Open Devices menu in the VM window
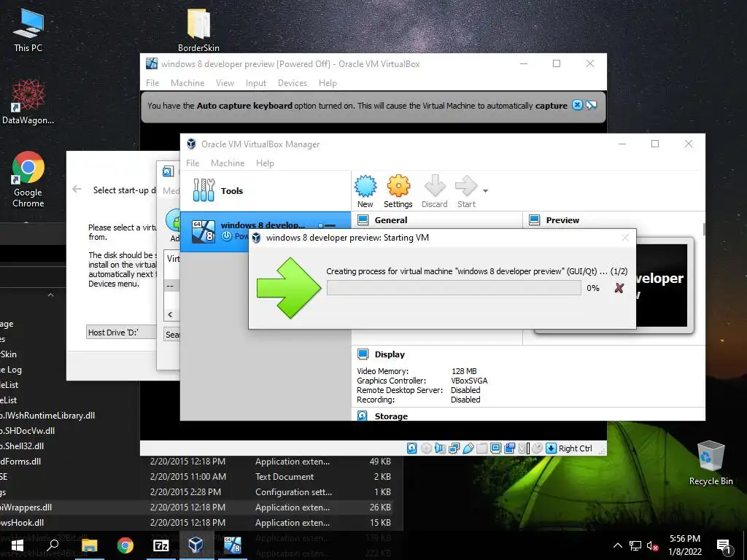Screen dimensions: 747x560 tap(293, 83)
